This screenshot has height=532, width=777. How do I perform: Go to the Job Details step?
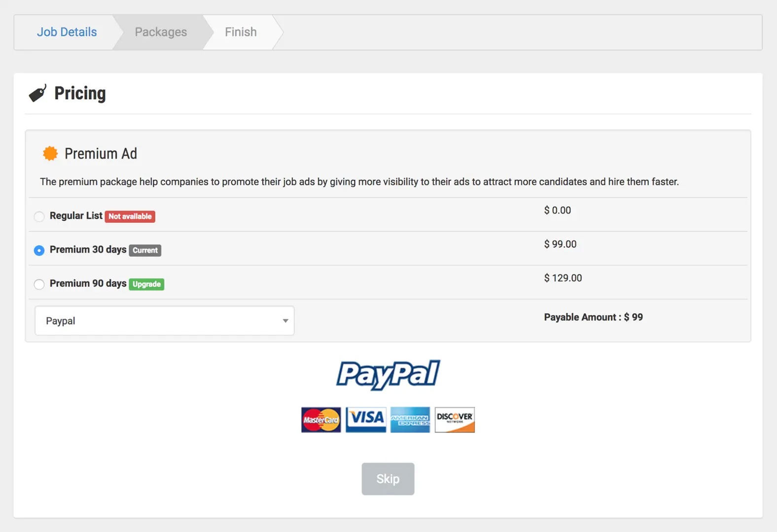67,32
